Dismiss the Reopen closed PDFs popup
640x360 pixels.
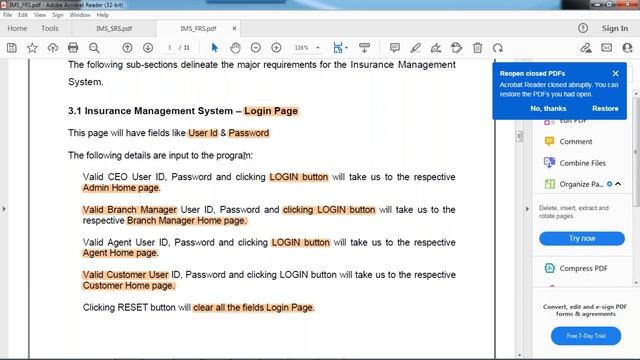[616, 73]
